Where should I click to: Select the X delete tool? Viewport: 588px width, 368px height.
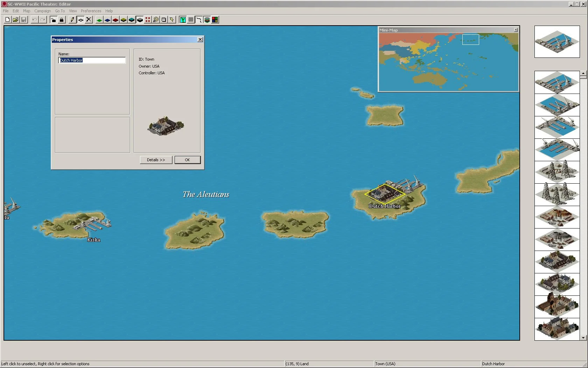[x=89, y=20]
